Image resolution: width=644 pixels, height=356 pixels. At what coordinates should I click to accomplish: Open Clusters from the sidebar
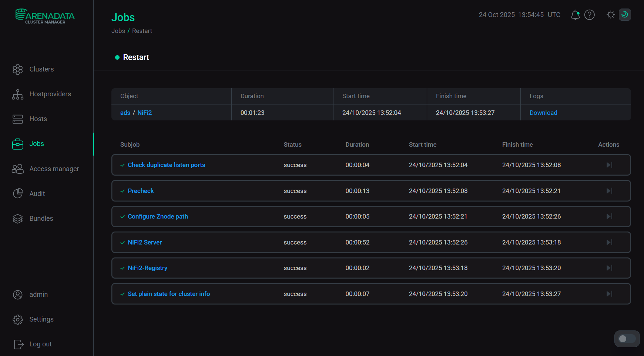click(x=41, y=69)
